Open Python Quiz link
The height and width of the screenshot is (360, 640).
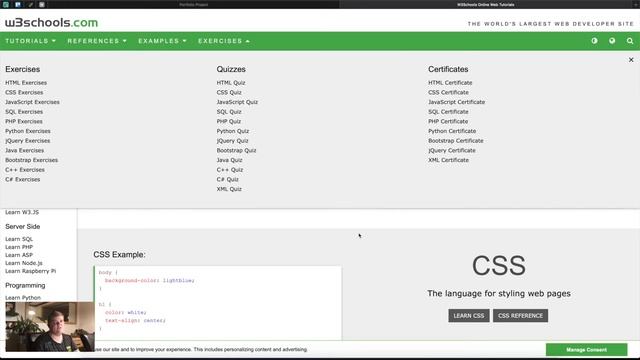click(x=233, y=131)
